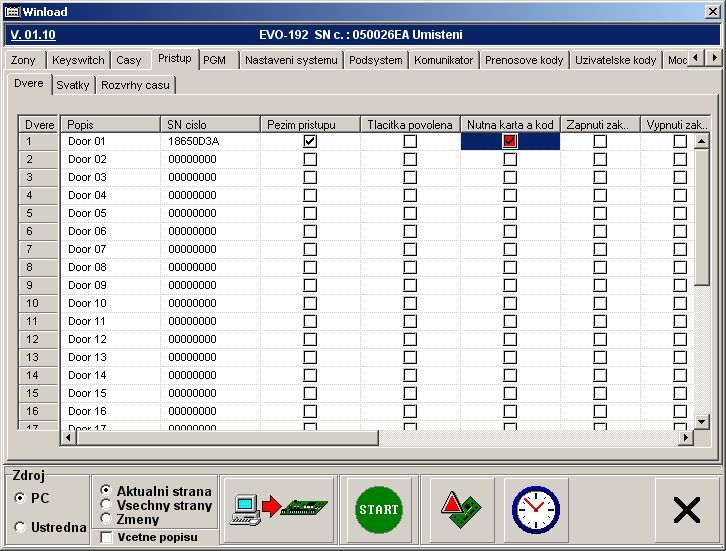Select the Ustredna radio button
The width and height of the screenshot is (726, 551).
tap(20, 527)
